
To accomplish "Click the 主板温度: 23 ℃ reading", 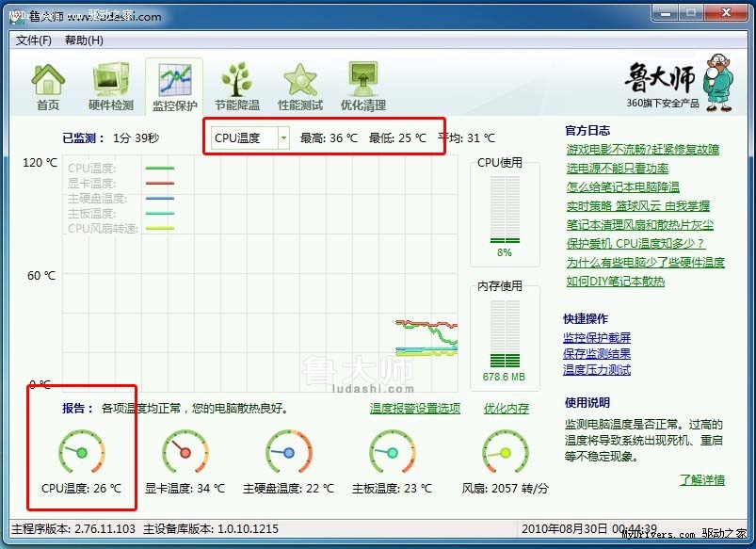I will click(x=392, y=488).
